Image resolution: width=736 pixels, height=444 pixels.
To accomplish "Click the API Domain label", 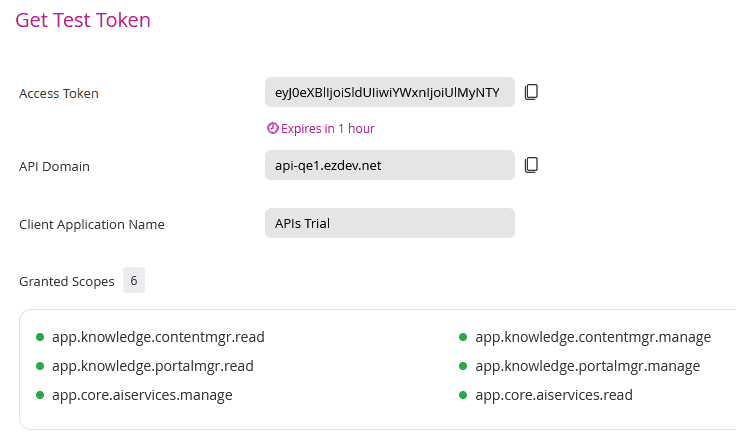I will [54, 166].
